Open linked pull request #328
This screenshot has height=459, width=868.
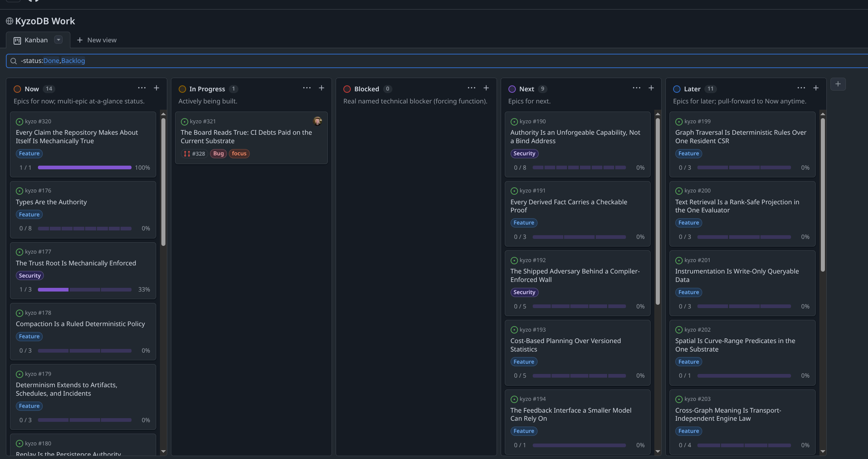(x=195, y=153)
